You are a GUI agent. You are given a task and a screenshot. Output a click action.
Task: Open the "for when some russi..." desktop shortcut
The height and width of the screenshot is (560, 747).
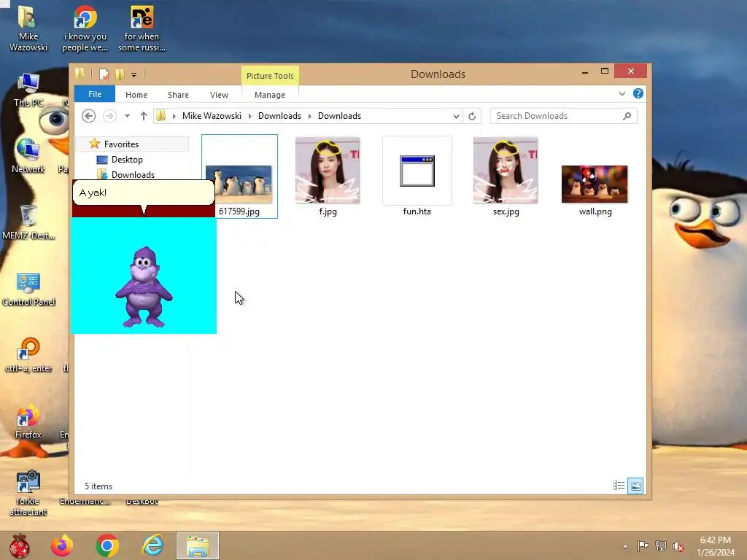(142, 28)
